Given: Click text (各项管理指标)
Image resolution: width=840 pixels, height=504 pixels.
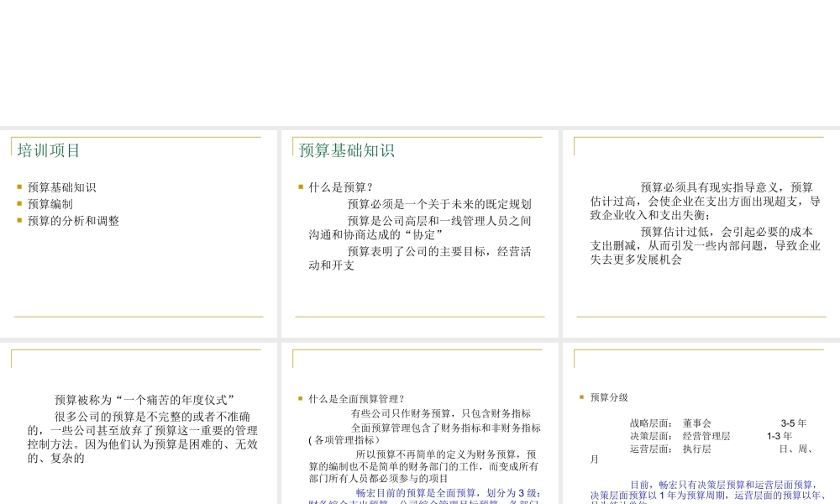Looking at the screenshot, I should (344, 439).
